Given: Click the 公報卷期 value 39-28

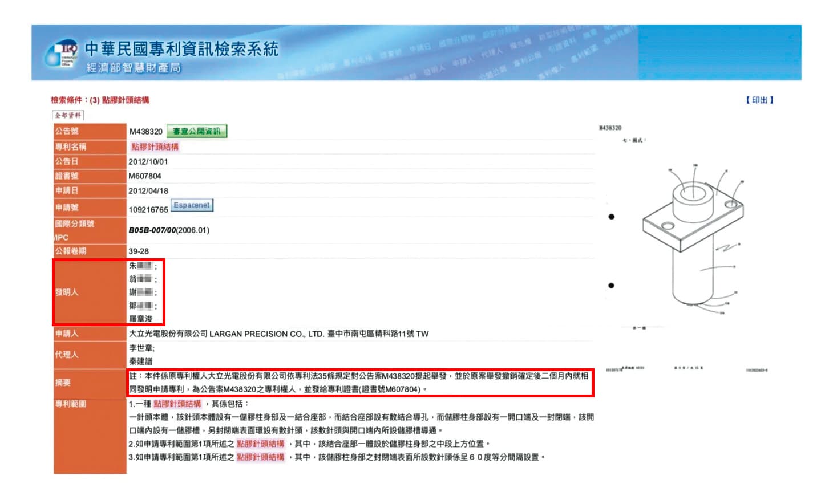Looking at the screenshot, I should coord(139,251).
